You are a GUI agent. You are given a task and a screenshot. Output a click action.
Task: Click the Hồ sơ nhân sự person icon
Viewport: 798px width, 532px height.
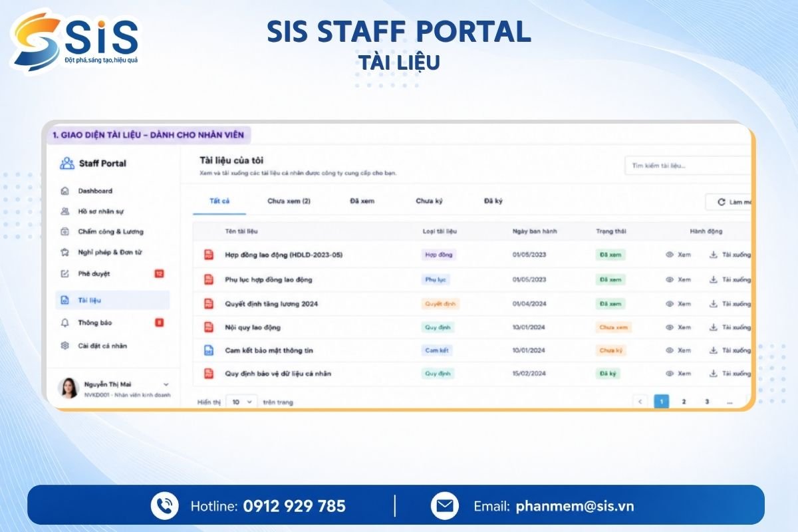[65, 211]
